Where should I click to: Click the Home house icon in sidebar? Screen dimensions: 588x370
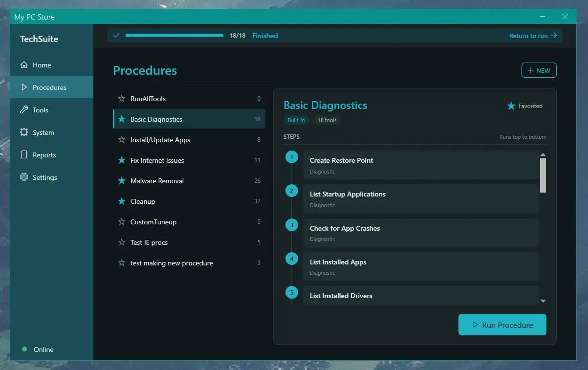tap(24, 65)
